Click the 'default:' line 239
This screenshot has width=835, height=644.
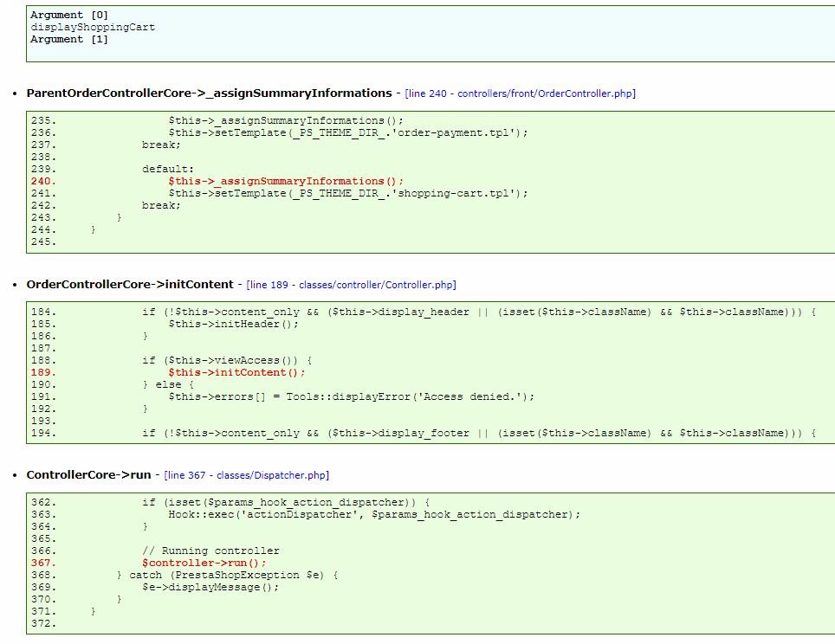click(x=168, y=169)
